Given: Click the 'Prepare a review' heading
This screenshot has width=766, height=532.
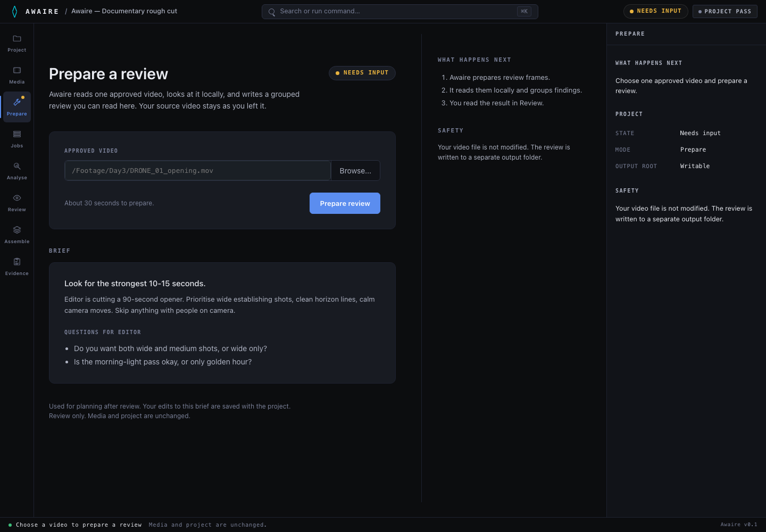Looking at the screenshot, I should tap(109, 74).
